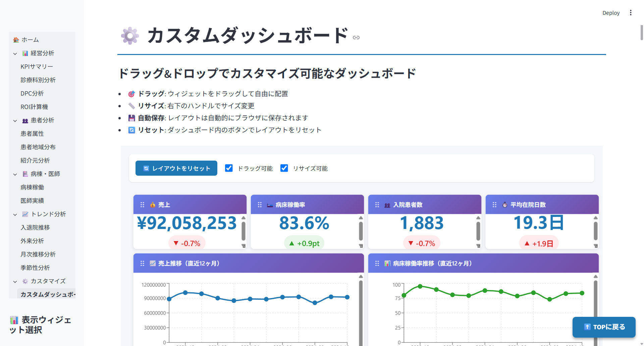
Task: Collapse the トレンド分析 sidebar section
Action: tap(15, 215)
